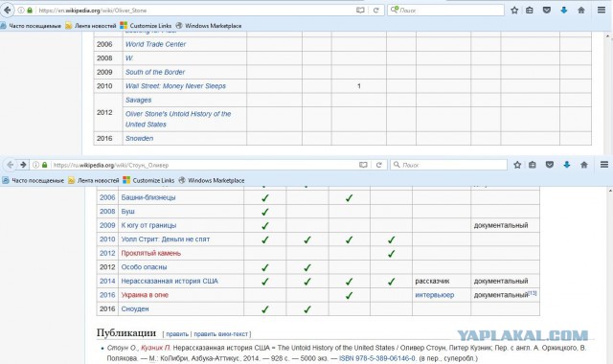Screen dimensions: 613x364
Task: Open the 2014 year link
Action: tap(107, 281)
